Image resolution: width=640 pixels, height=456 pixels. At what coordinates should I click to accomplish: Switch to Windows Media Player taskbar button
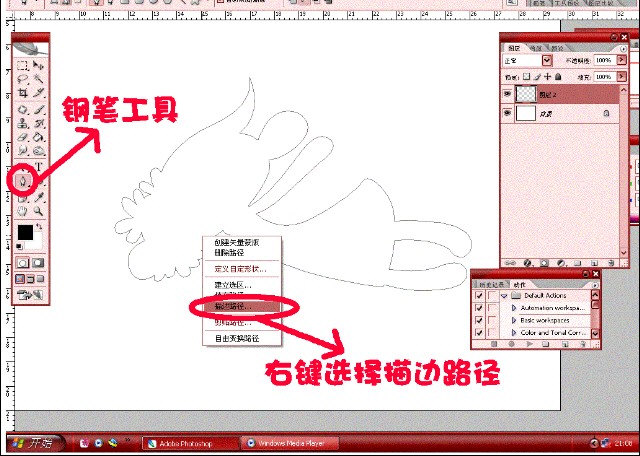click(290, 443)
